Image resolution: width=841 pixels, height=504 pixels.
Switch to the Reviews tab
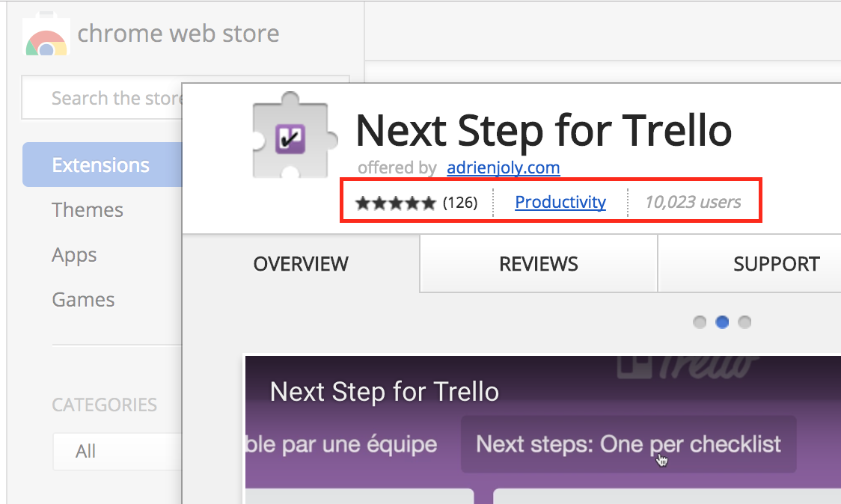539,264
